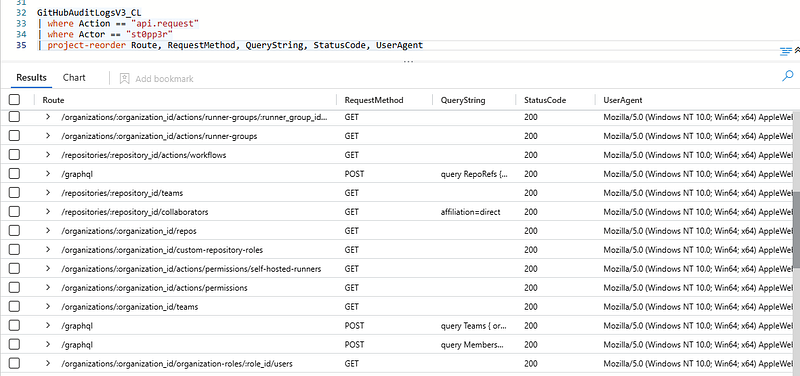Click the query format icon near editor

click(x=785, y=51)
